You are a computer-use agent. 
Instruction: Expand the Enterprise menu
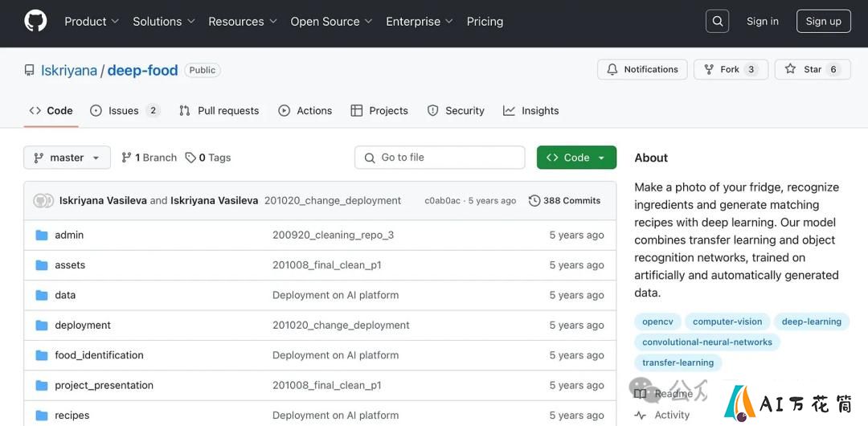pos(419,21)
